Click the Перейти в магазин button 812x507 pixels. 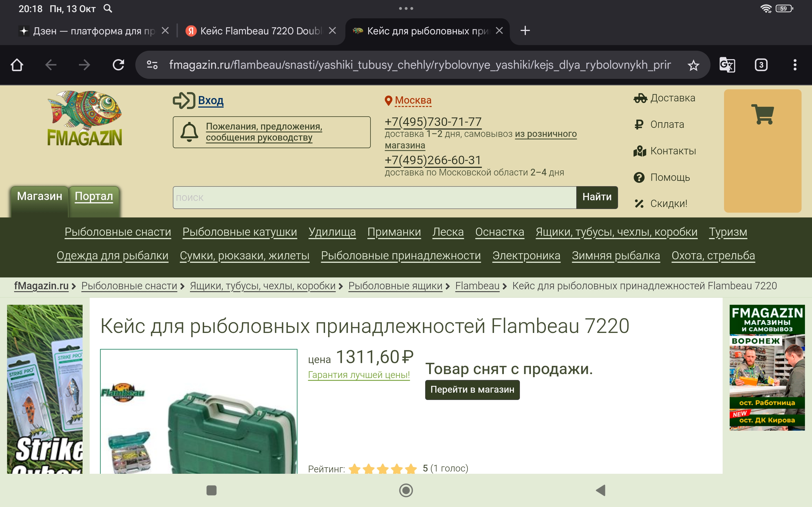coord(472,389)
